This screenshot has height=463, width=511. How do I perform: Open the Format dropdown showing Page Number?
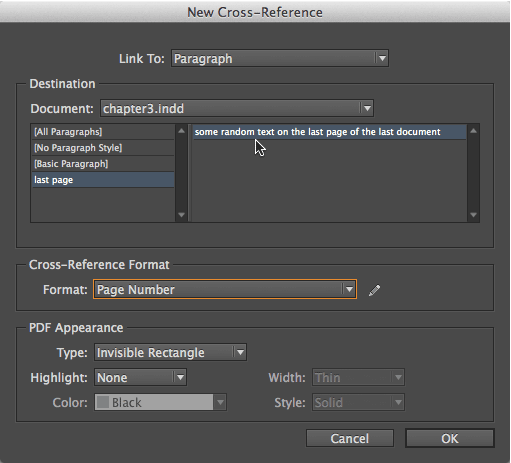click(225, 289)
